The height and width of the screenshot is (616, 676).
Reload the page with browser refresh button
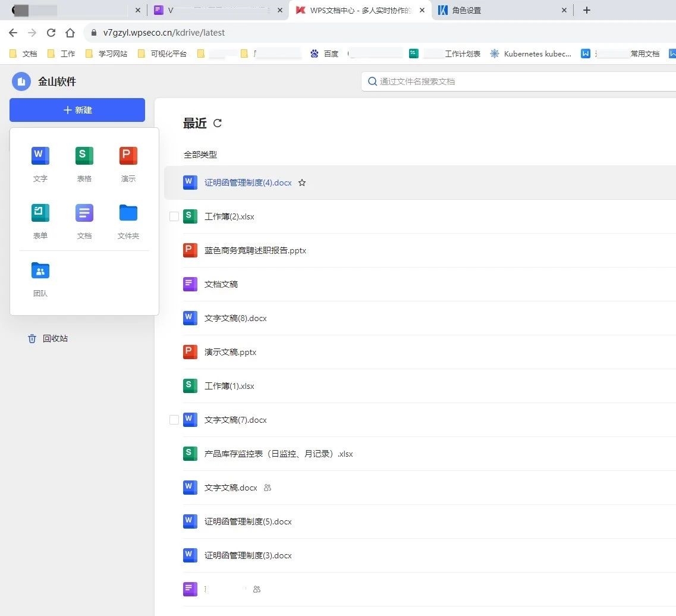tap(51, 33)
